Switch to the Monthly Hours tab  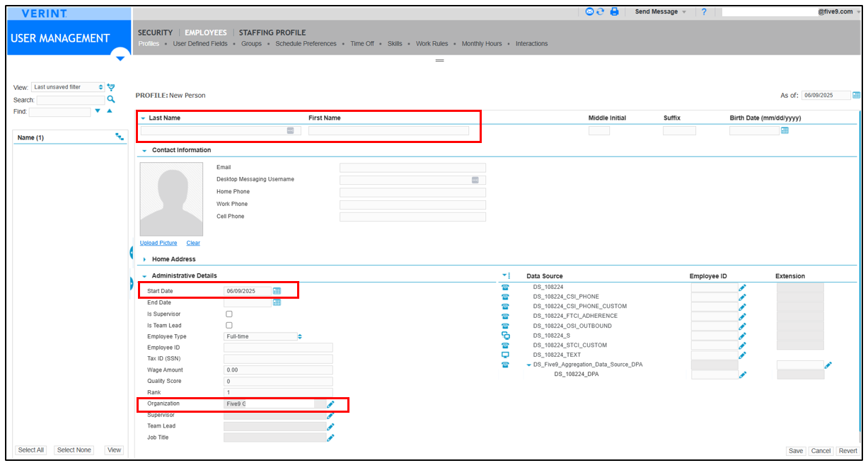point(482,44)
